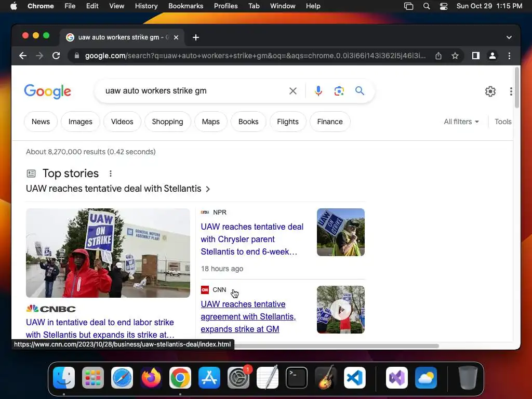Start voice search with the microphone

click(318, 91)
